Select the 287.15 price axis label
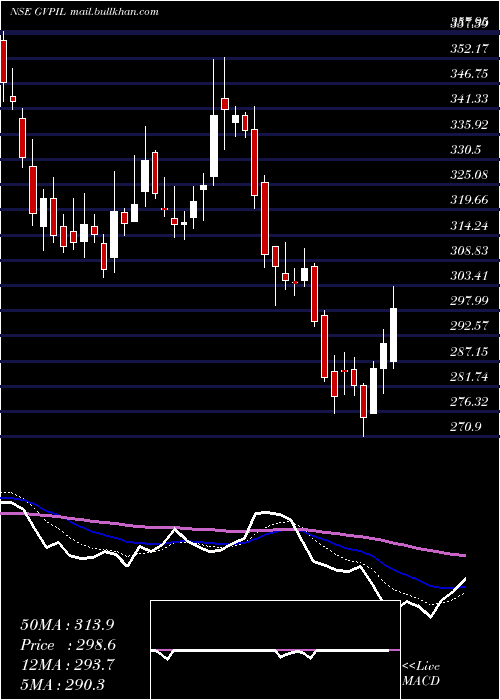 click(469, 352)
